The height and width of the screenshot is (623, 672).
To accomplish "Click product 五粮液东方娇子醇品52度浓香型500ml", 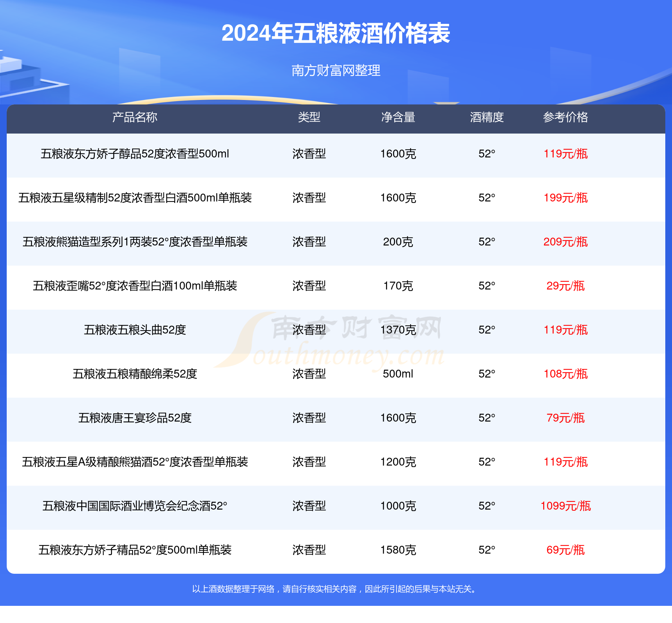I will (135, 154).
